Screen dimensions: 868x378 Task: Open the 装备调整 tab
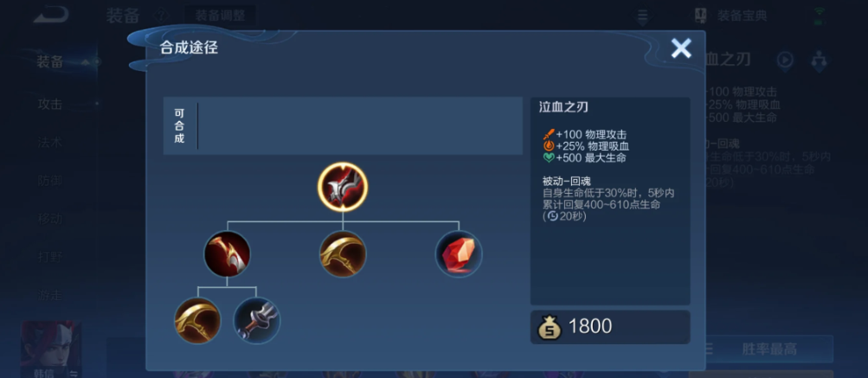click(x=220, y=15)
